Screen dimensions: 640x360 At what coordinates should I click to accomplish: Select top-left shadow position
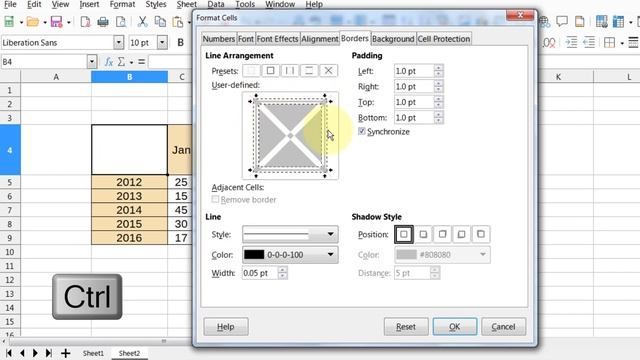481,234
